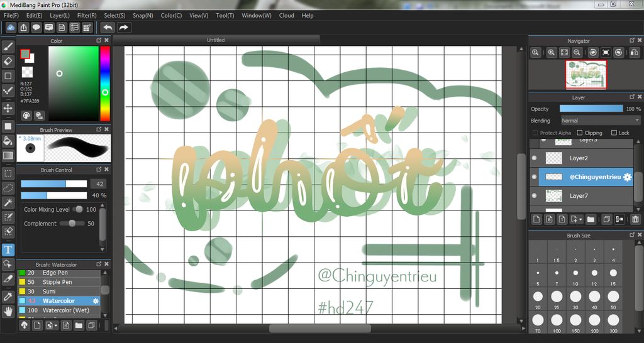Click the horizontal canvas scrollbar
644x343 pixels.
[319, 328]
